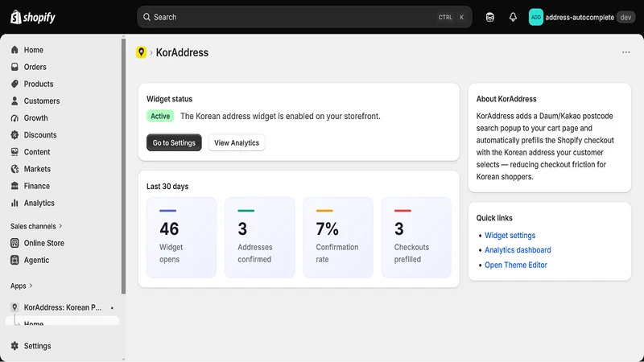Click View Analytics button
644x362 pixels.
click(237, 142)
